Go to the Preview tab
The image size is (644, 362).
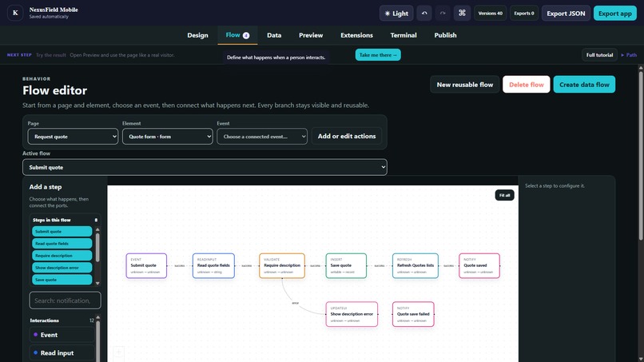(x=311, y=35)
